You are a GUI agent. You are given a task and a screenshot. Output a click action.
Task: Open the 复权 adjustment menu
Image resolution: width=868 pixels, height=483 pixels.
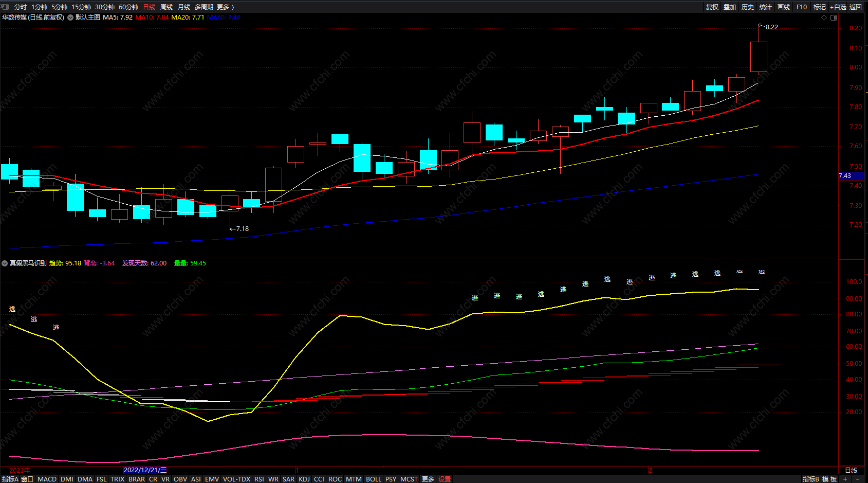point(712,7)
